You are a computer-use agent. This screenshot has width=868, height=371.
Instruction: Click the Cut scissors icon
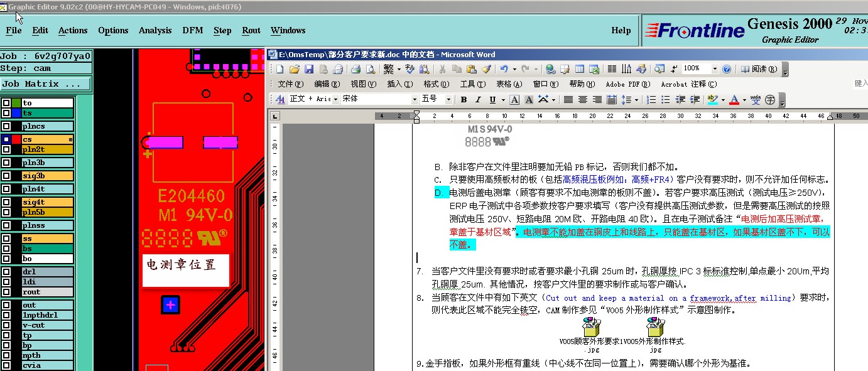[442, 69]
